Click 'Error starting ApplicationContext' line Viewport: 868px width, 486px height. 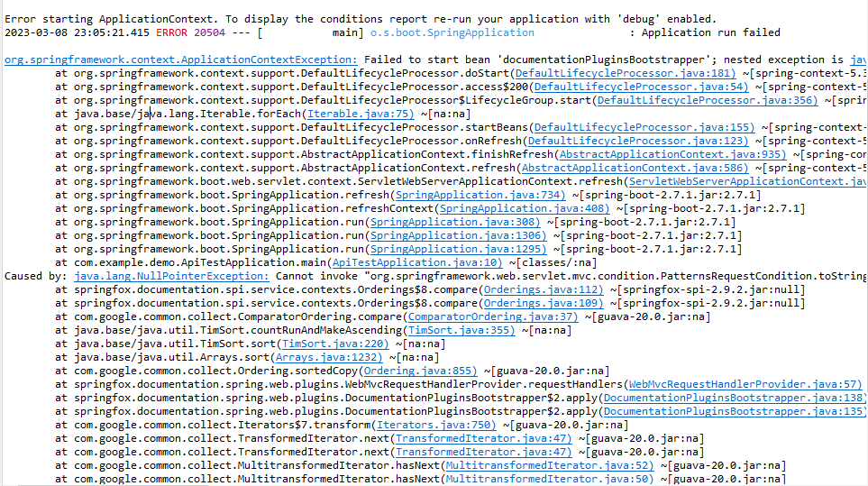pyautogui.click(x=361, y=19)
